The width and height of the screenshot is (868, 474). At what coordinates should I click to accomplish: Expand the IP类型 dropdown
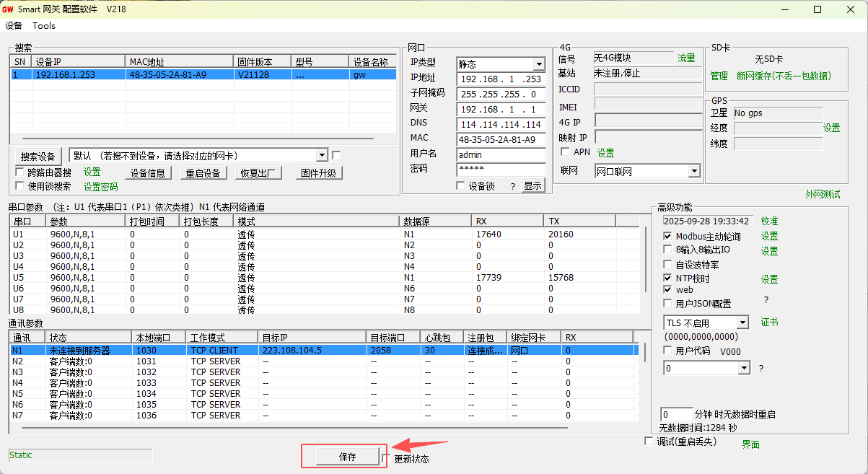(x=538, y=64)
